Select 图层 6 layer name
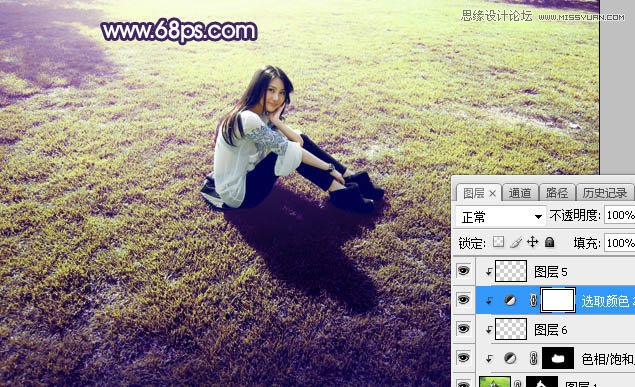Screen dimensions: 635x387 (x=551, y=330)
